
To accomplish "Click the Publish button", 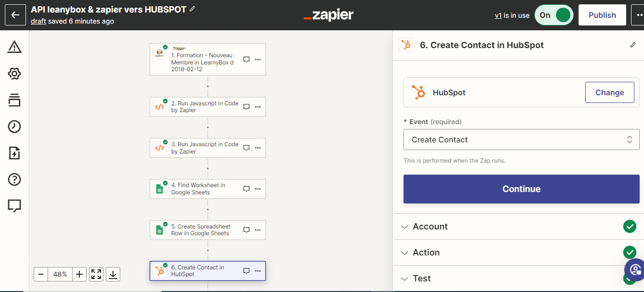I will coord(602,15).
